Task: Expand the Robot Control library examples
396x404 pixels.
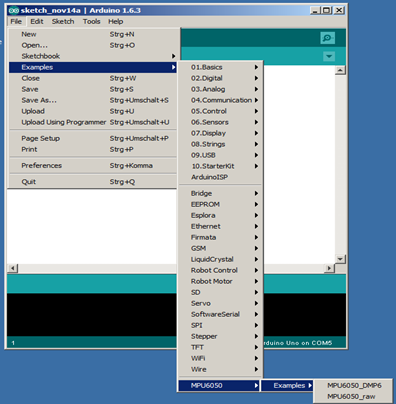Action: tap(220, 270)
